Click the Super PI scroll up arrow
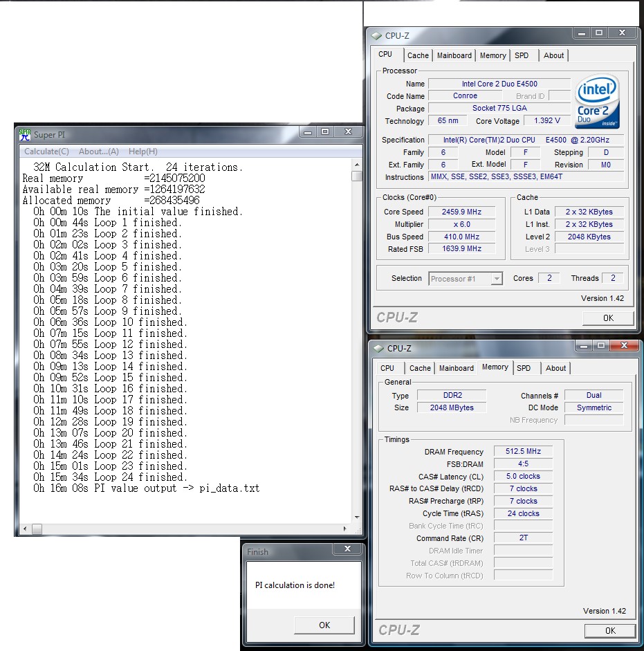The width and height of the screenshot is (644, 651). pos(357,165)
